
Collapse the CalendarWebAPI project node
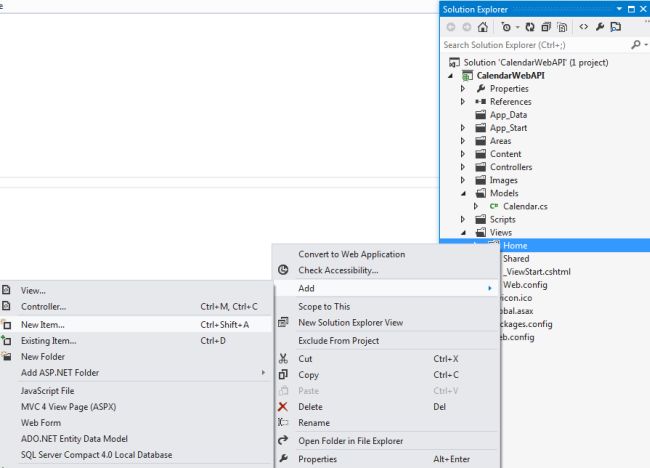click(451, 76)
